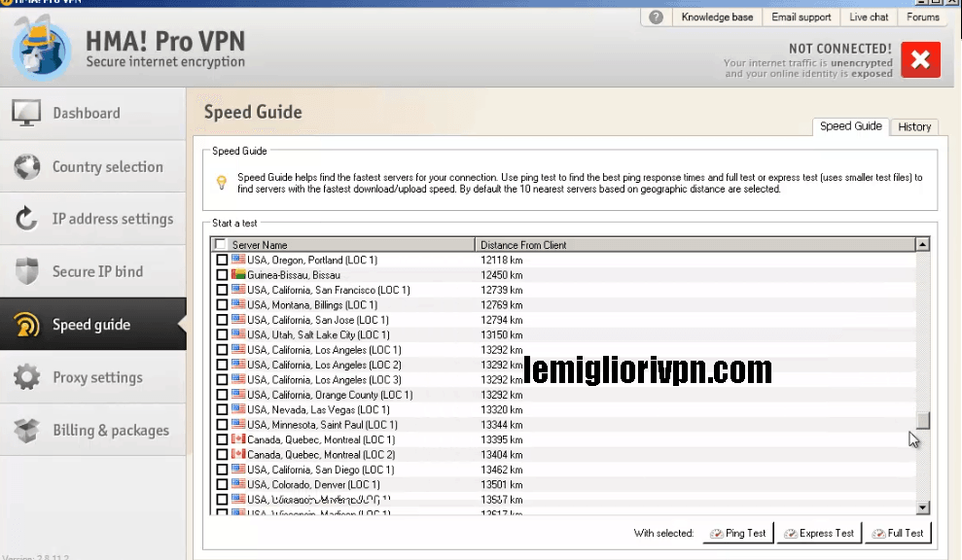Click the server list scrollbar thumb
This screenshot has height=560, width=962.
click(x=923, y=420)
